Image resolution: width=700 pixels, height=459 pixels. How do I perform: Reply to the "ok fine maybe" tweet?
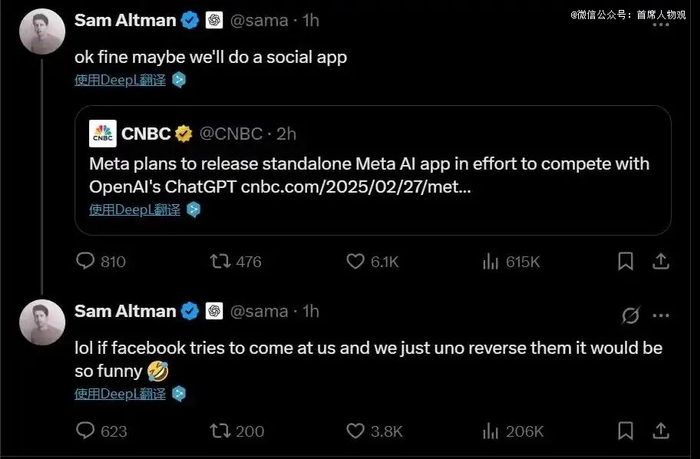86,262
